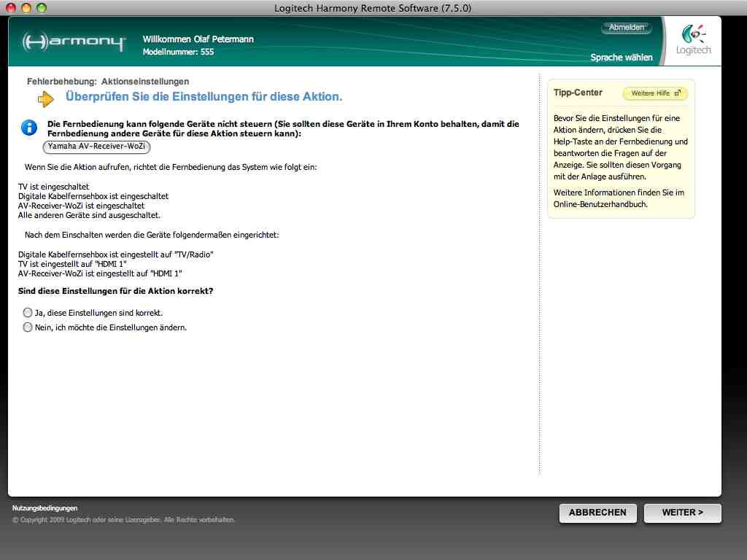Click the Yamaha AV-Receiver-WoZi device button
747x560 pixels.
click(x=96, y=147)
